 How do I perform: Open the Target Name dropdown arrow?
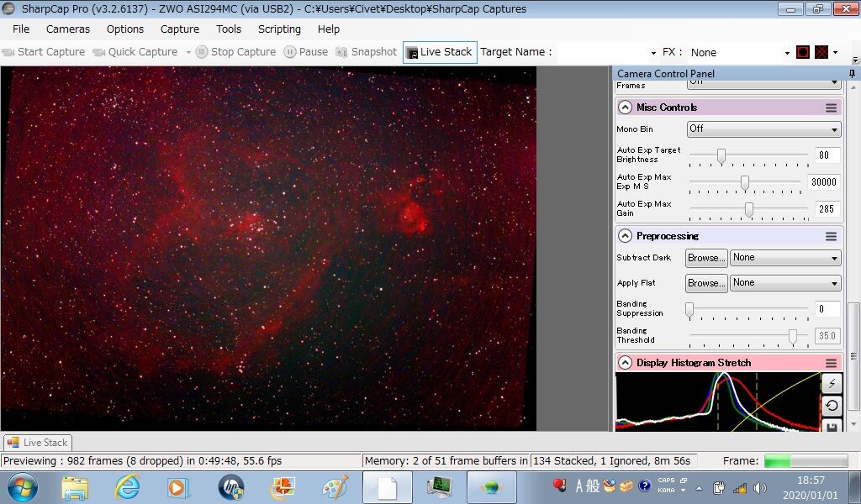[x=653, y=53]
